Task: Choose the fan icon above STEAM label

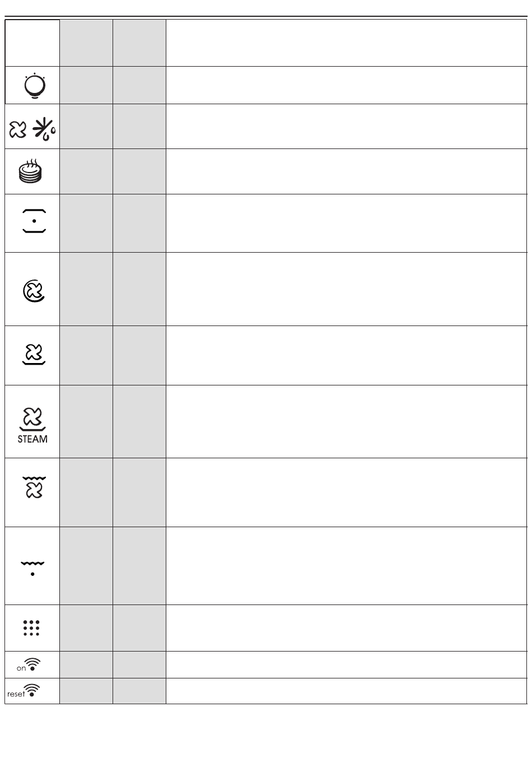Action: click(32, 419)
